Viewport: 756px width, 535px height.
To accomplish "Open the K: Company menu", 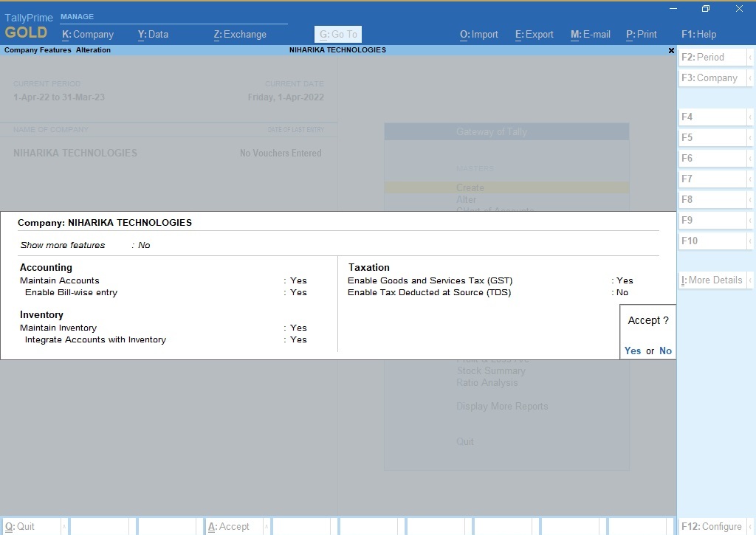I will 88,34.
